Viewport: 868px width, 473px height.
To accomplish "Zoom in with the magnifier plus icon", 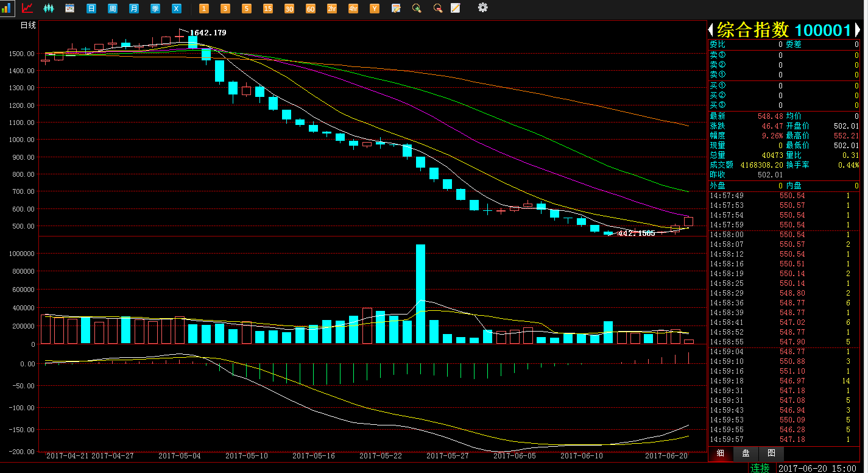I will tap(417, 9).
